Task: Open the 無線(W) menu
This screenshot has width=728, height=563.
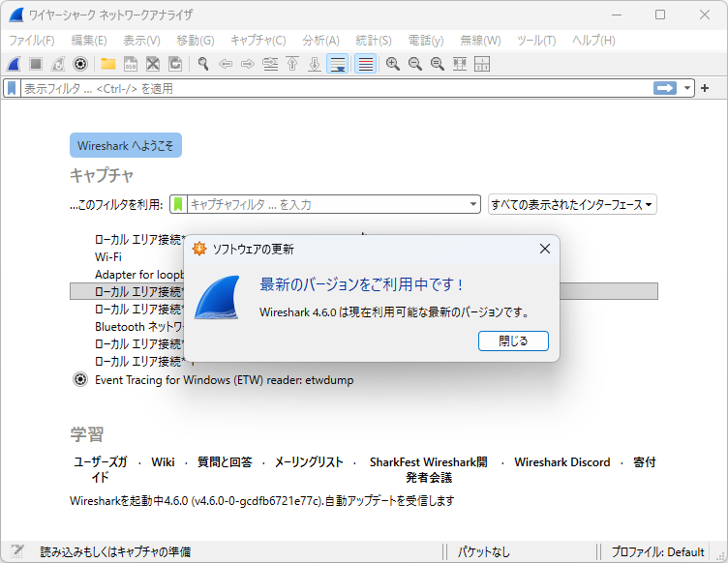Action: click(480, 41)
